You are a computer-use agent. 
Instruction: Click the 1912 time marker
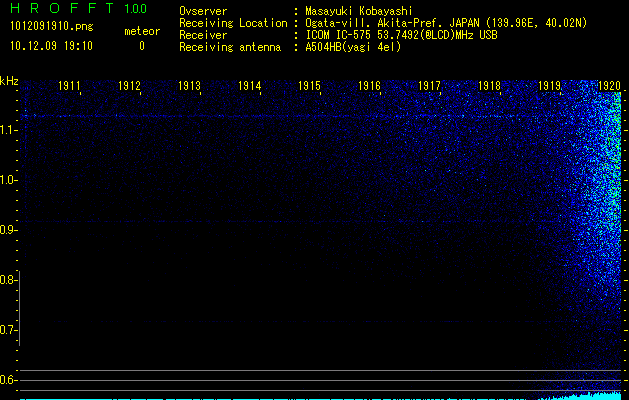[x=129, y=85]
